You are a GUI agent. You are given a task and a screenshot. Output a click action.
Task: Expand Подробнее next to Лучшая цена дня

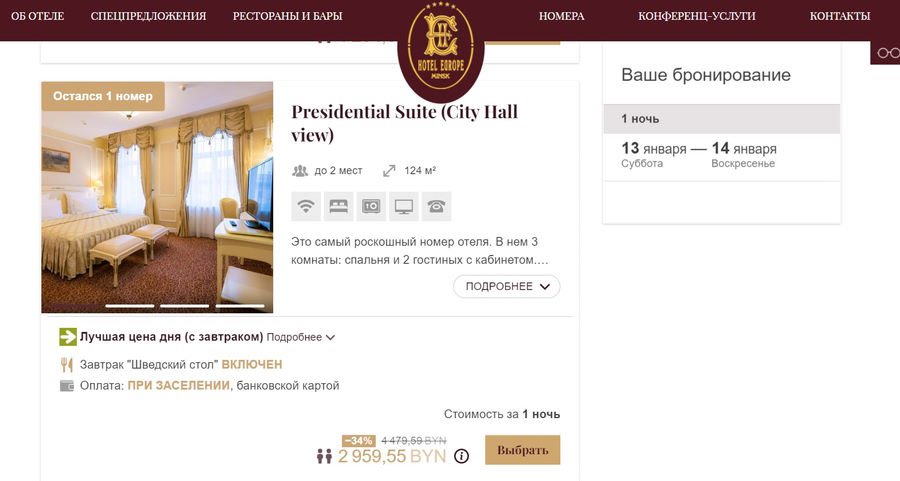[x=300, y=338]
